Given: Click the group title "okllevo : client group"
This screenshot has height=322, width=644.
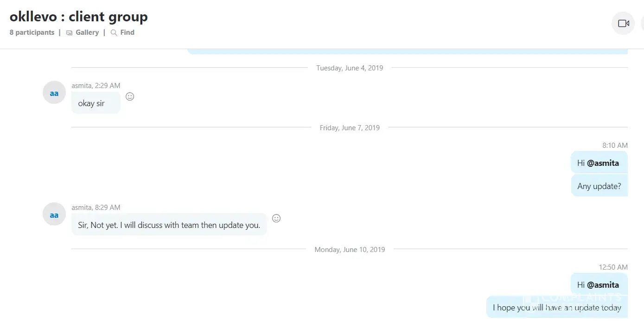Looking at the screenshot, I should pyautogui.click(x=79, y=17).
